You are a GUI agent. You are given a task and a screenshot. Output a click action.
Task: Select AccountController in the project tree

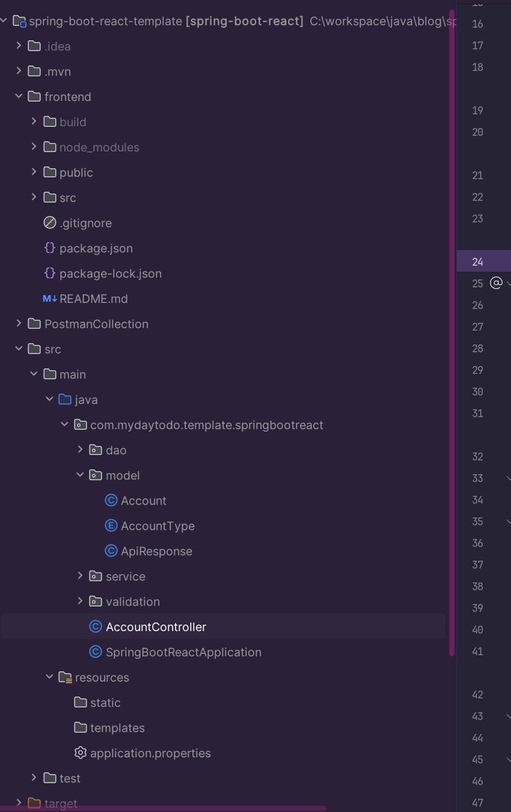click(x=156, y=626)
